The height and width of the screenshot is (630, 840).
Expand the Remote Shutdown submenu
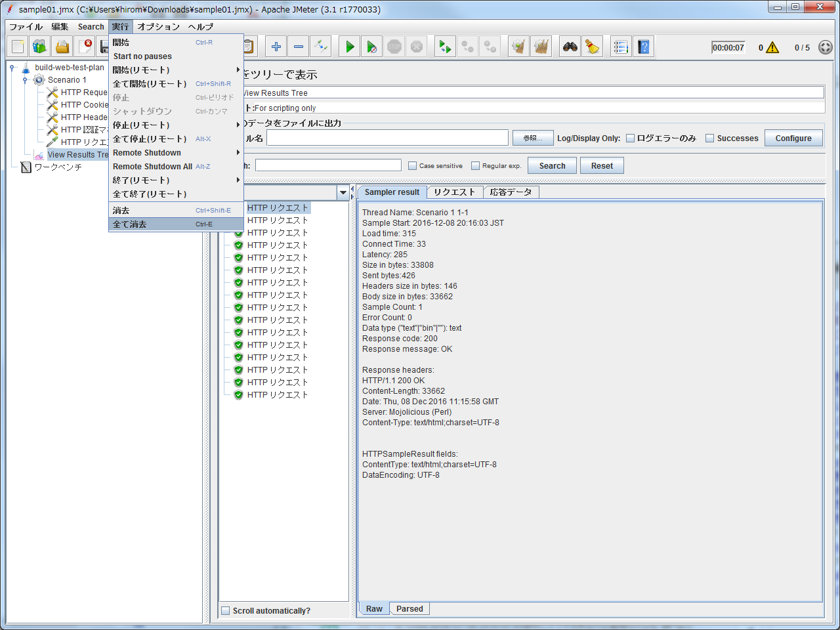176,153
